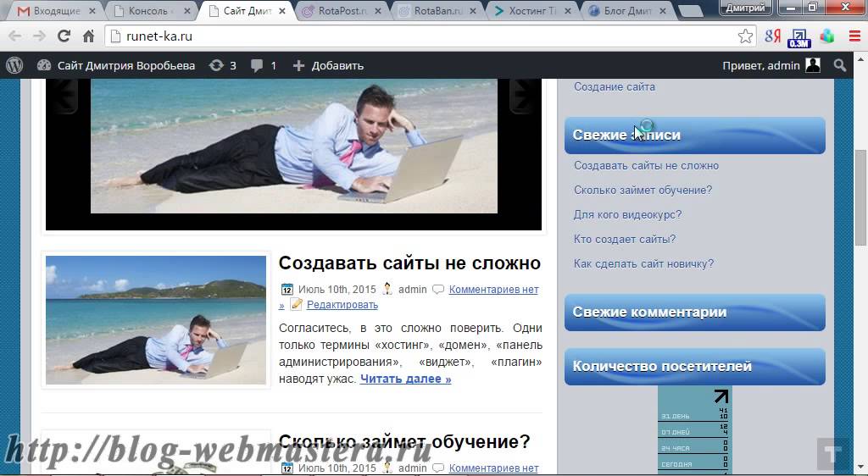Open the post title Сколько займет обучение?
Screen dimensions: 868x476
coord(404,442)
